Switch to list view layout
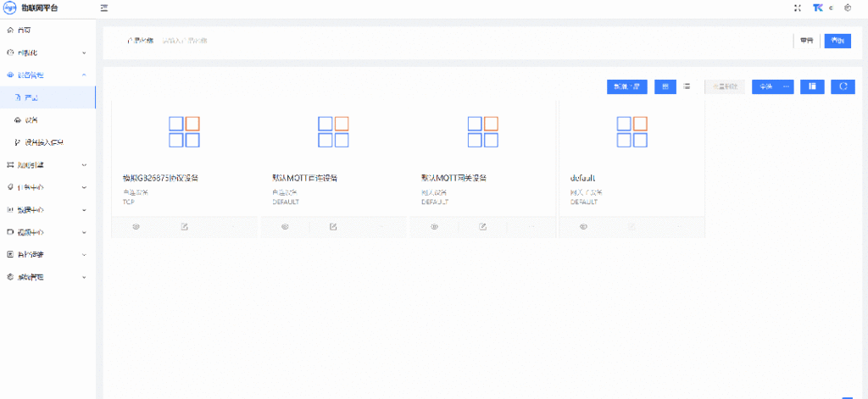The image size is (868, 399). (687, 87)
